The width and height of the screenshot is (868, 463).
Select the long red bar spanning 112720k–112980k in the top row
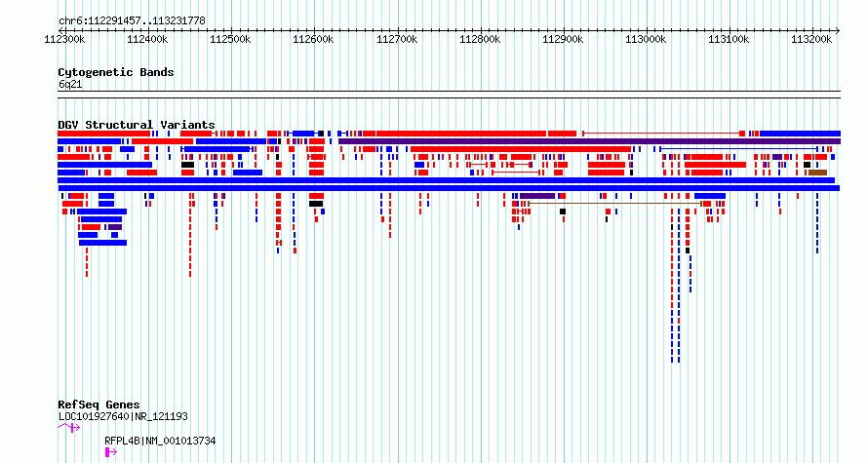click(x=461, y=134)
